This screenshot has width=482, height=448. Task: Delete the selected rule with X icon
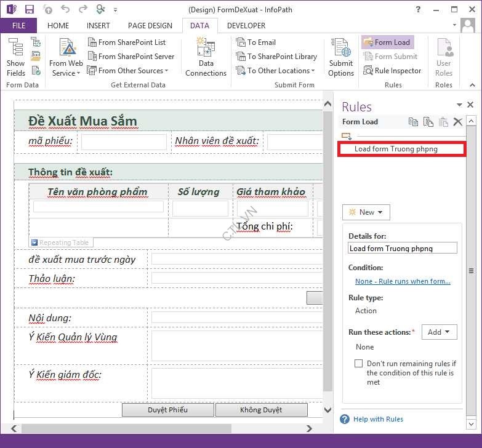[457, 122]
